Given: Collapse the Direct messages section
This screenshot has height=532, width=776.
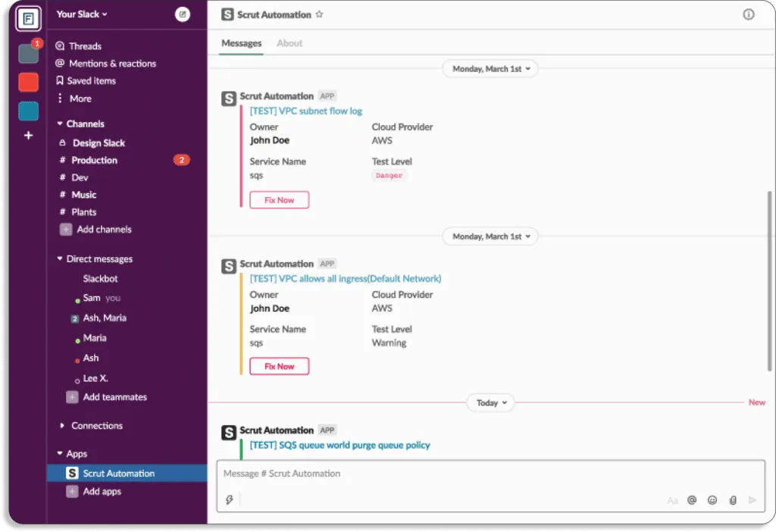Looking at the screenshot, I should [60, 259].
